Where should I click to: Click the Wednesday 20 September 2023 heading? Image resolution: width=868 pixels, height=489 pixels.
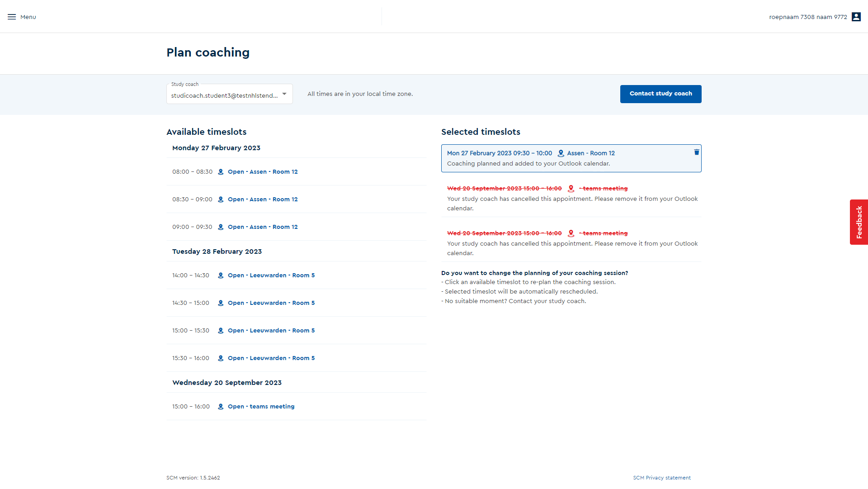227,383
